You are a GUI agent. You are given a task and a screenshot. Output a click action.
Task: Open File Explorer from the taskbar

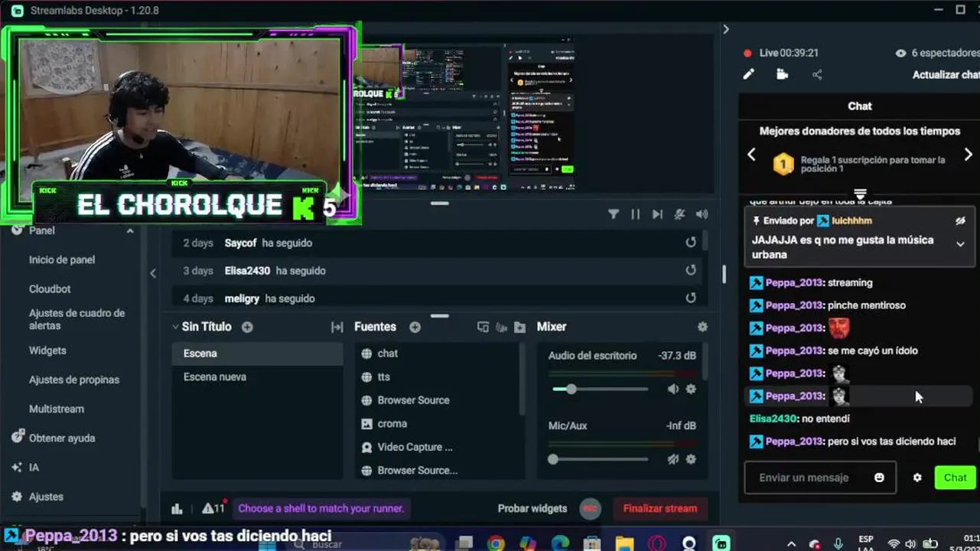[625, 544]
